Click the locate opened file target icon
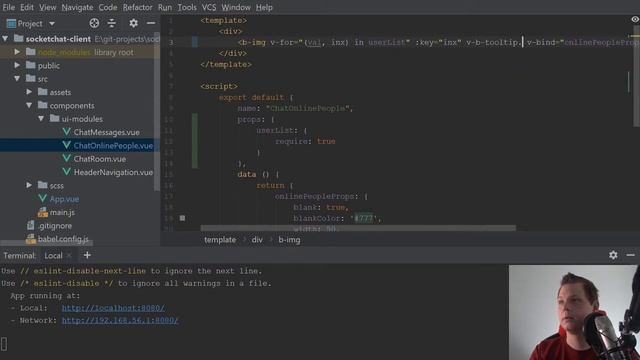The image size is (640, 360). [x=94, y=23]
